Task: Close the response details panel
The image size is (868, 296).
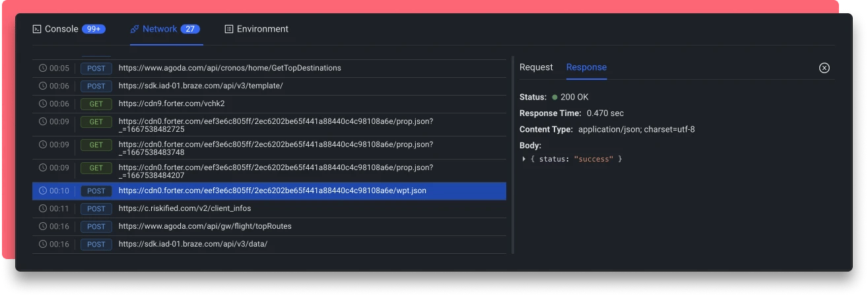Action: pyautogui.click(x=824, y=68)
